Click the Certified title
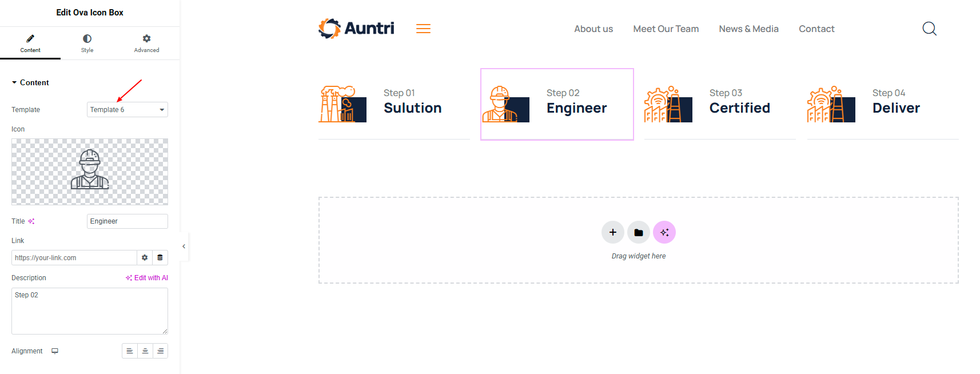This screenshot has height=374, width=980. (x=740, y=108)
